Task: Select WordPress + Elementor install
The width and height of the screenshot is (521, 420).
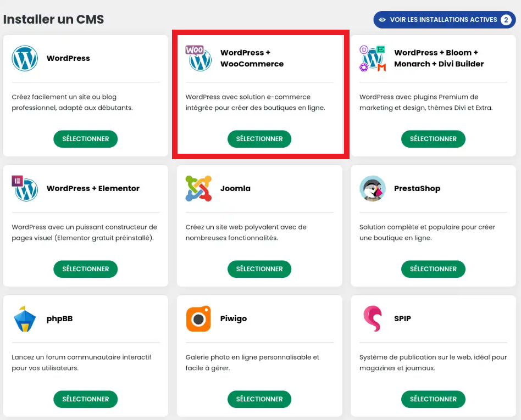Action: pos(85,269)
